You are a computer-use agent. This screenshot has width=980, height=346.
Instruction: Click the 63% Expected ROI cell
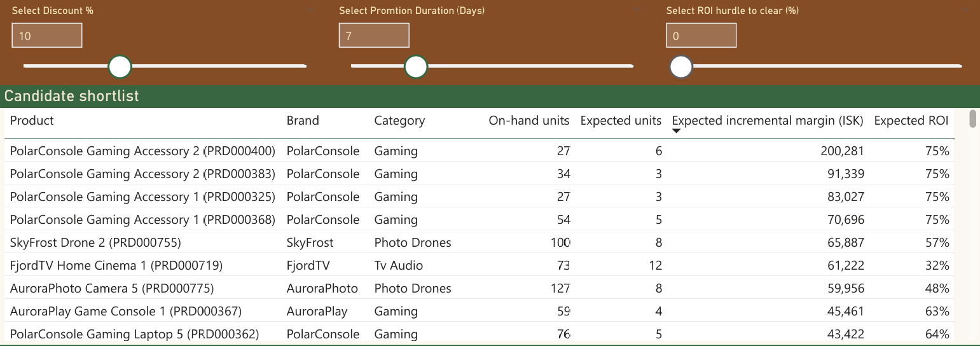pos(937,312)
